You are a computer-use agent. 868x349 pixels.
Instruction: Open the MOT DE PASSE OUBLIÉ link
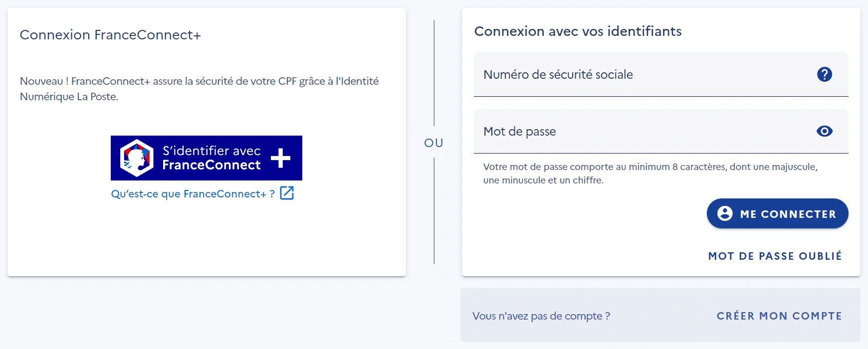tap(775, 256)
